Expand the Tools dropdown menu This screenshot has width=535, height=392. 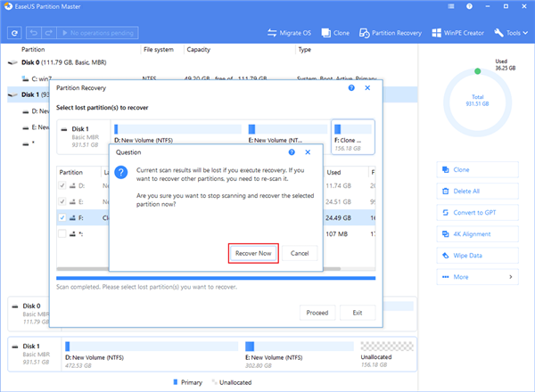tap(511, 33)
